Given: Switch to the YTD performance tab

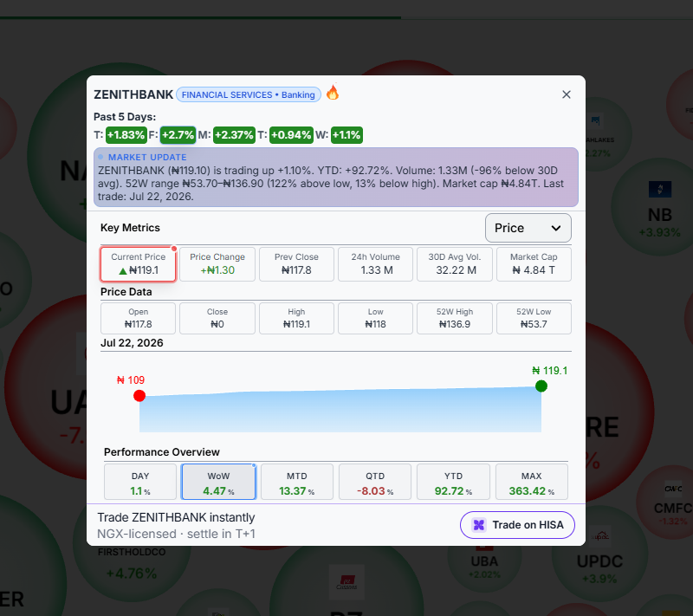Looking at the screenshot, I should tap(453, 482).
